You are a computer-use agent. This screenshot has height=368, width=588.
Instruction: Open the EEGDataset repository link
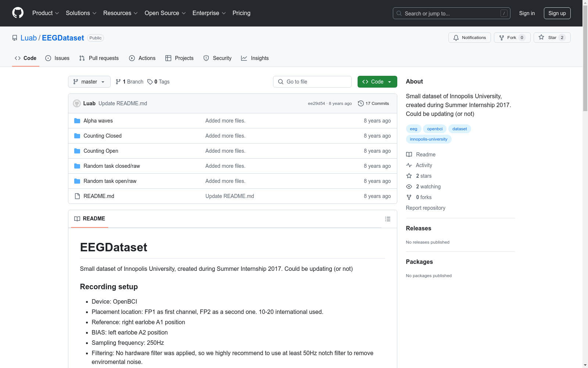coord(63,38)
